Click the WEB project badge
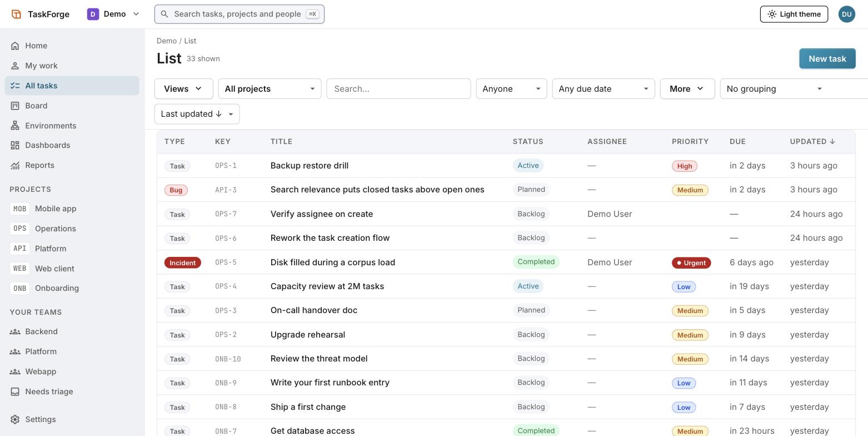 (x=19, y=269)
